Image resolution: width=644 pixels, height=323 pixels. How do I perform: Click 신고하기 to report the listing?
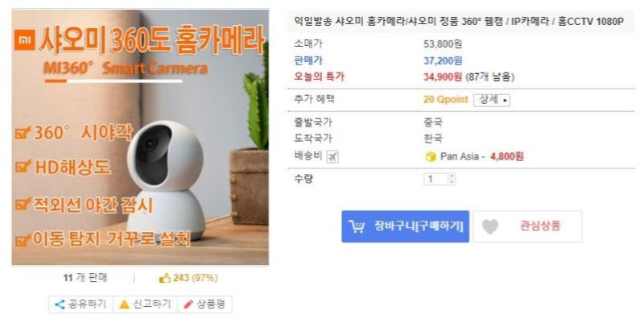pos(146,304)
